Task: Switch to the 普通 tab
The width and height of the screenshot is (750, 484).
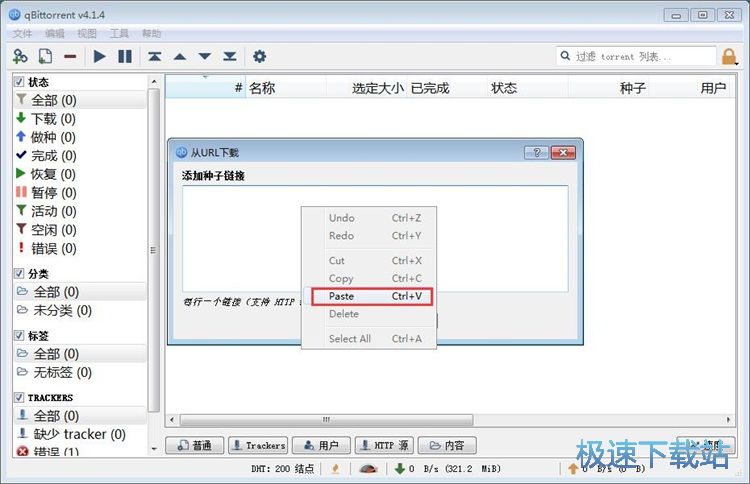Action: [x=194, y=445]
